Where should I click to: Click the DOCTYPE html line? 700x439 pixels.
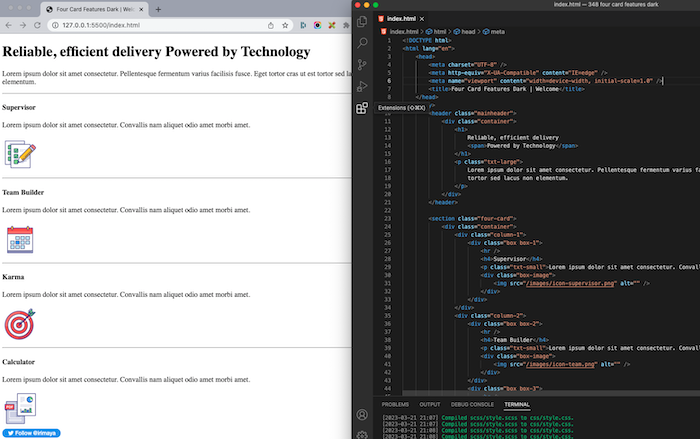pyautogui.click(x=427, y=40)
